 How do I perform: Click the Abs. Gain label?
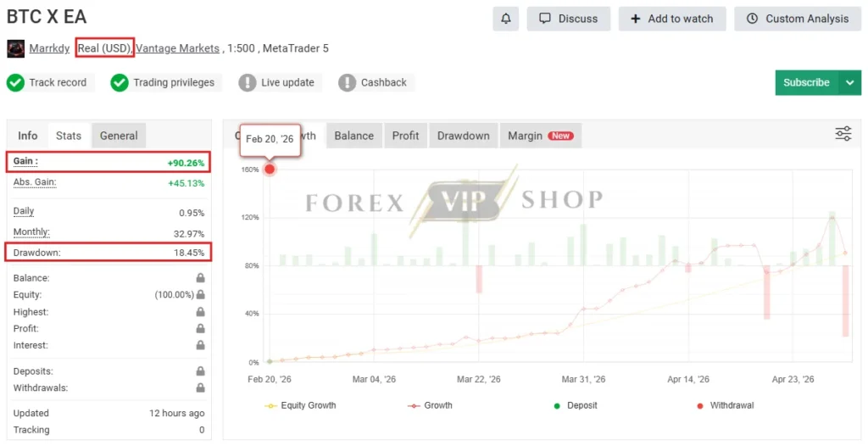coord(35,181)
